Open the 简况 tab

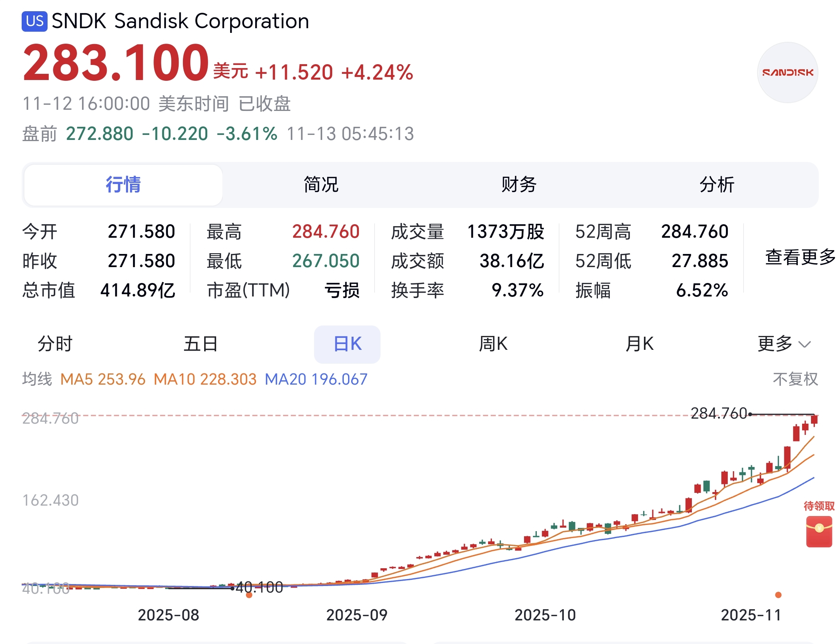tap(321, 185)
